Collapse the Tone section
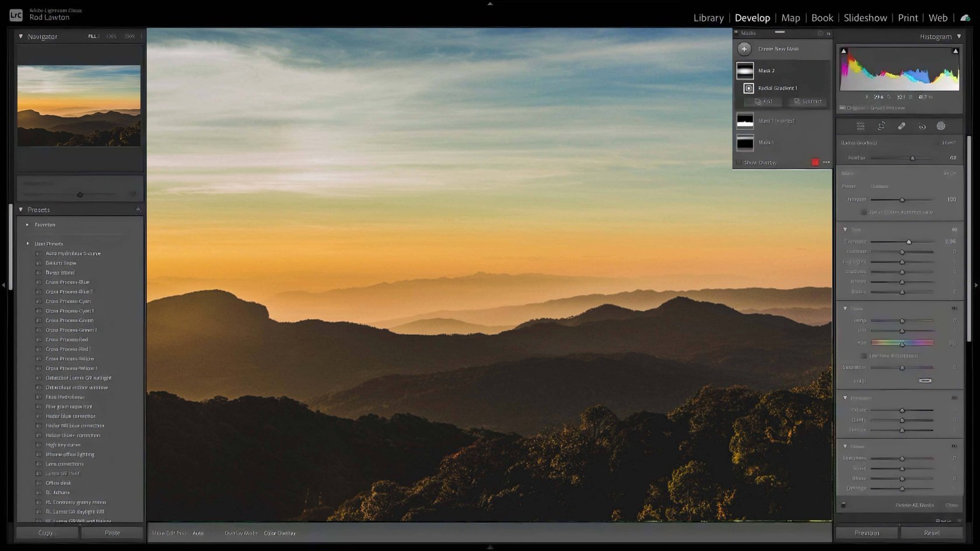Viewport: 980px width, 551px height. (x=845, y=229)
